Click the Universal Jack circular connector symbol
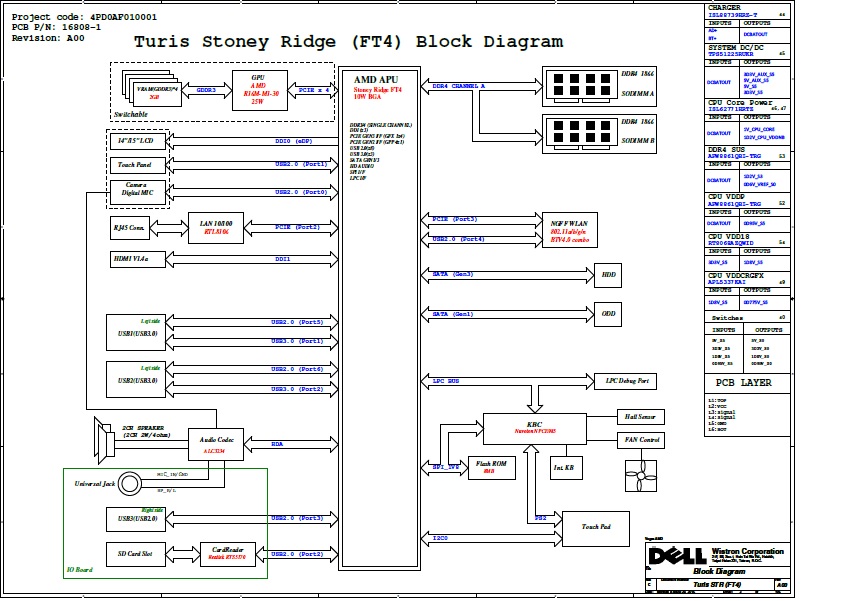The height and width of the screenshot is (601, 851). tap(130, 483)
